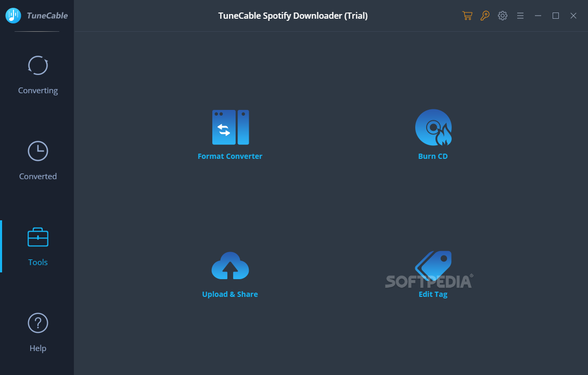Switch to the Converting tab label
This screenshot has height=375, width=588.
pos(38,91)
